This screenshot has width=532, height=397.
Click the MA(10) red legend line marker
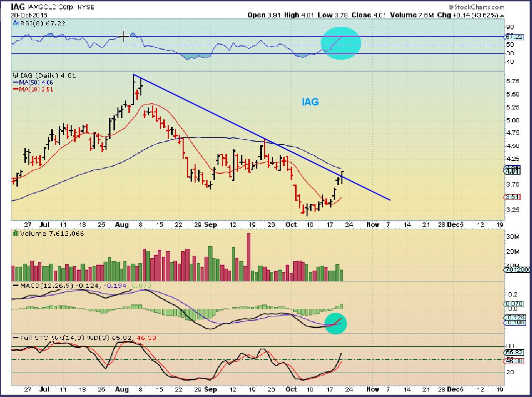15,89
